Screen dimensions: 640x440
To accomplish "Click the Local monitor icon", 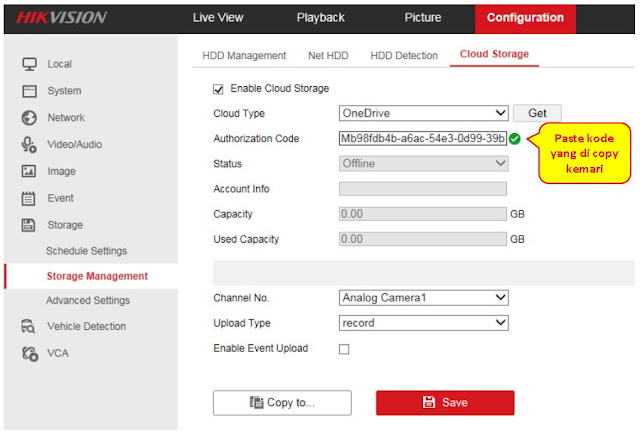I will [x=29, y=64].
